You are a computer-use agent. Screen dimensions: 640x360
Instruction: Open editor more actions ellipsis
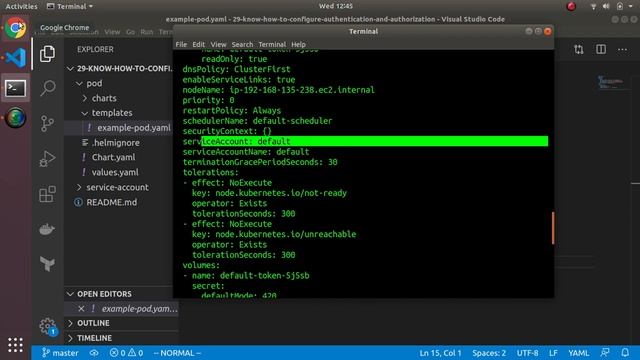tap(622, 49)
